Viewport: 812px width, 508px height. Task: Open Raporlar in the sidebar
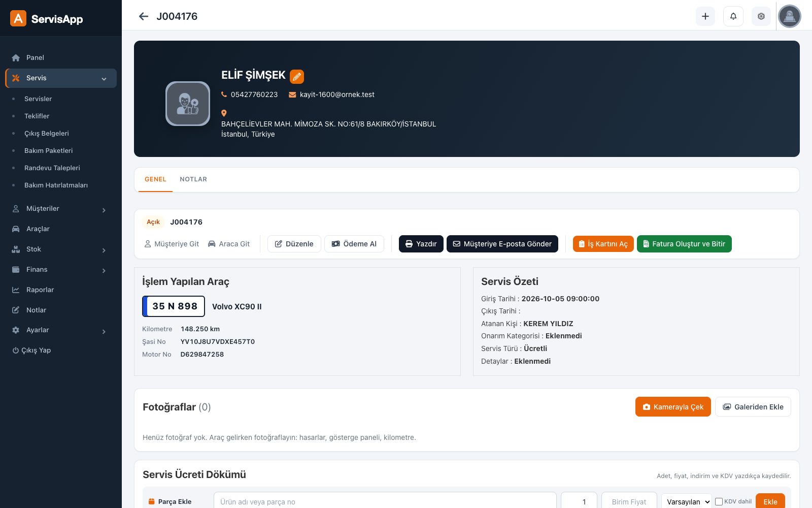[61, 290]
